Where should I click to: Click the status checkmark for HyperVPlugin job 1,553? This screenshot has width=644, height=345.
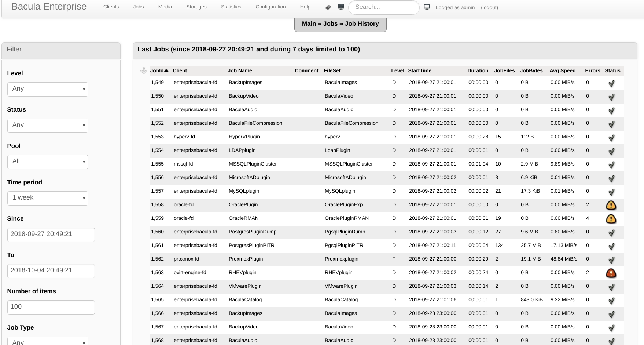[611, 138]
